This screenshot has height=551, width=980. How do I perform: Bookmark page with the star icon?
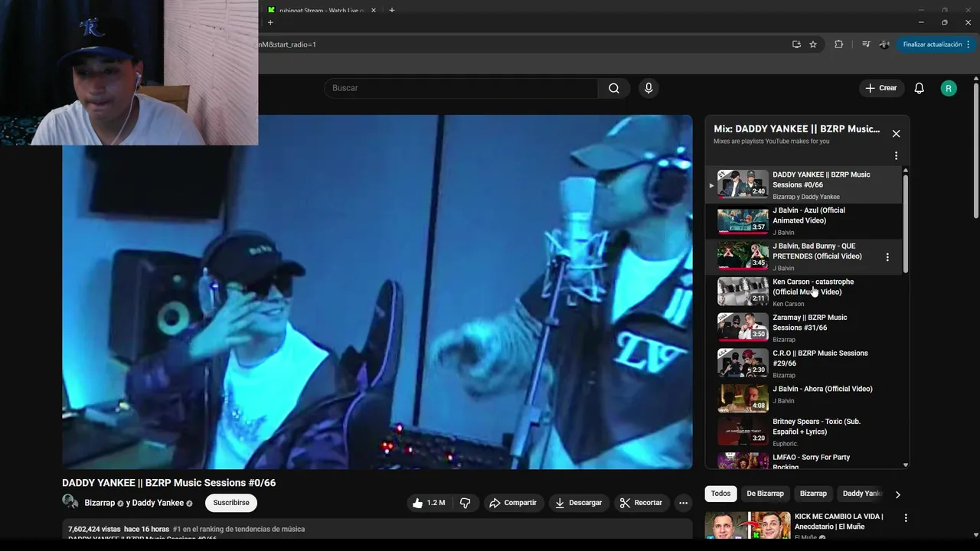(x=813, y=44)
